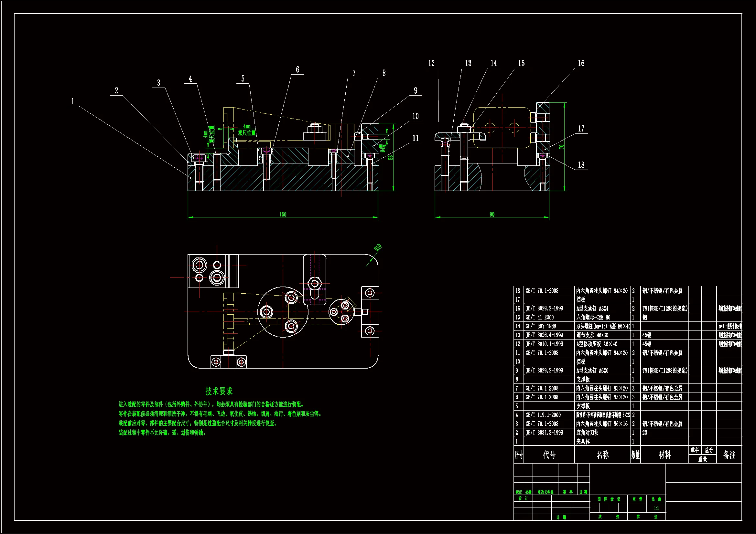The height and width of the screenshot is (534, 756).
Task: Select the 70 height dimension text
Action: click(x=561, y=146)
